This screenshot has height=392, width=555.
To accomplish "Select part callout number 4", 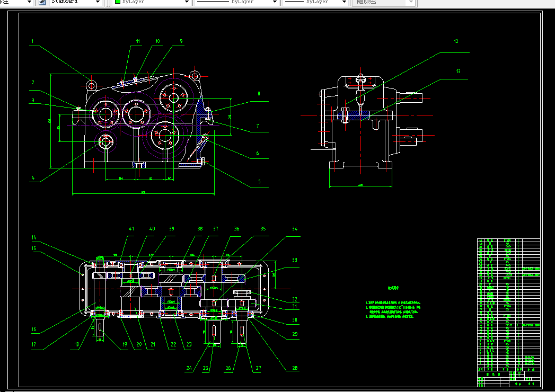I will coord(33,178).
